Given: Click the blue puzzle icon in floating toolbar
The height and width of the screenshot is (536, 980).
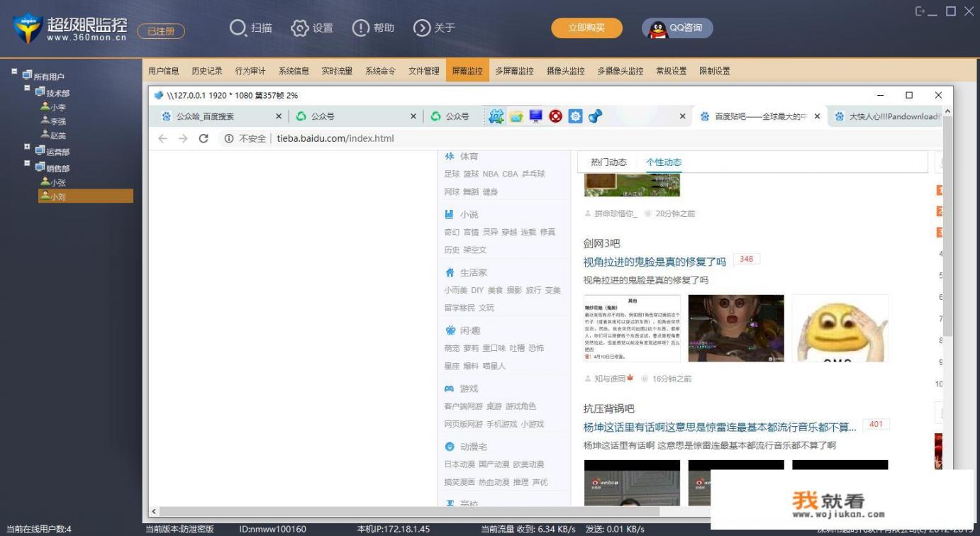Looking at the screenshot, I should (496, 116).
